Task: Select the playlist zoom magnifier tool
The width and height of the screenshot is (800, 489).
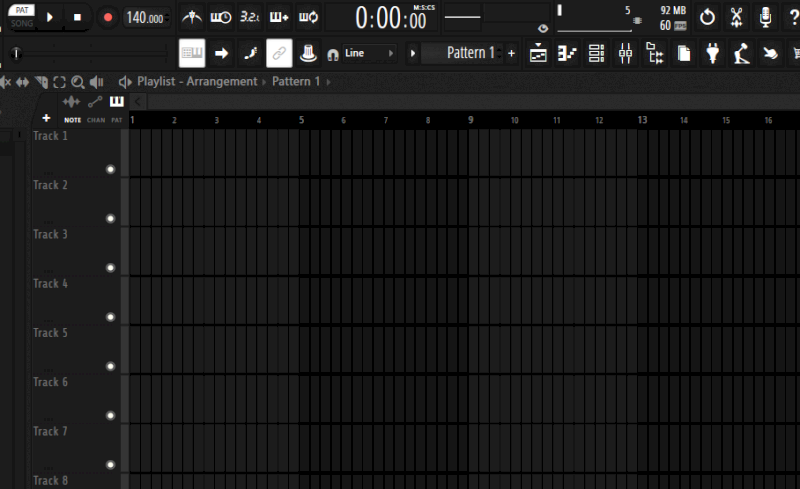Action: click(x=78, y=82)
